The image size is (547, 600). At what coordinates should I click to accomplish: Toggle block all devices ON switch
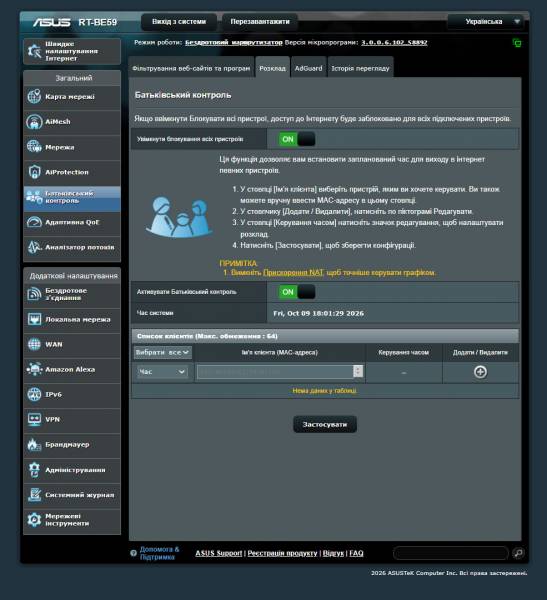(x=297, y=139)
